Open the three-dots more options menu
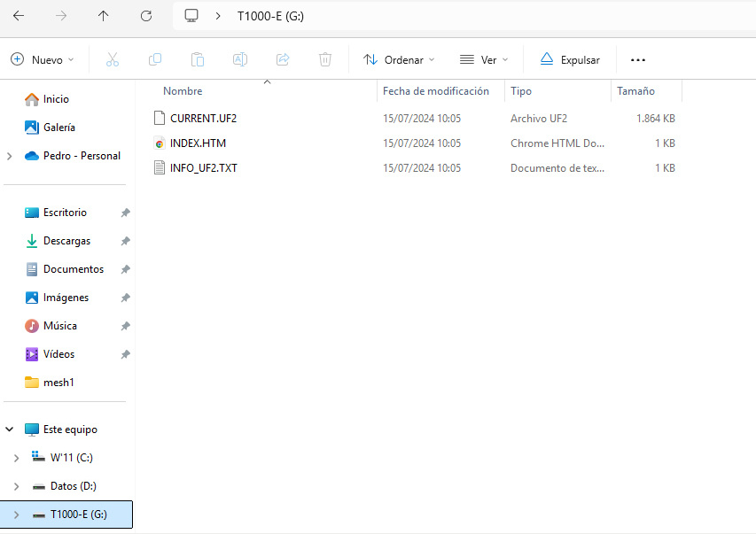 pyautogui.click(x=638, y=59)
